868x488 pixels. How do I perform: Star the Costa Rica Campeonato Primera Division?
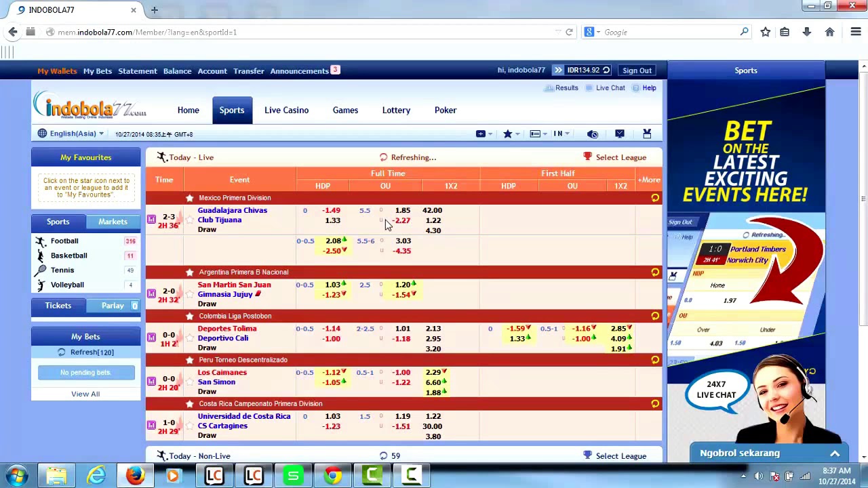click(x=190, y=404)
